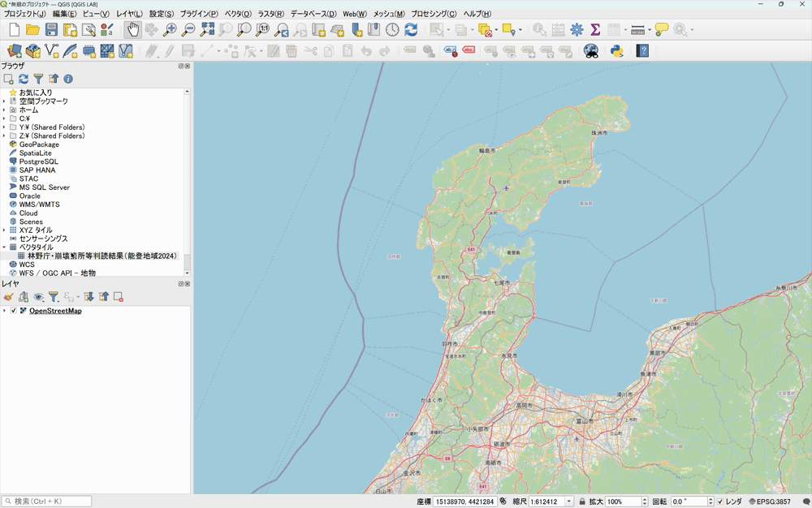Toggle the scale lock padlock icon
This screenshot has width=812, height=508.
[582, 502]
